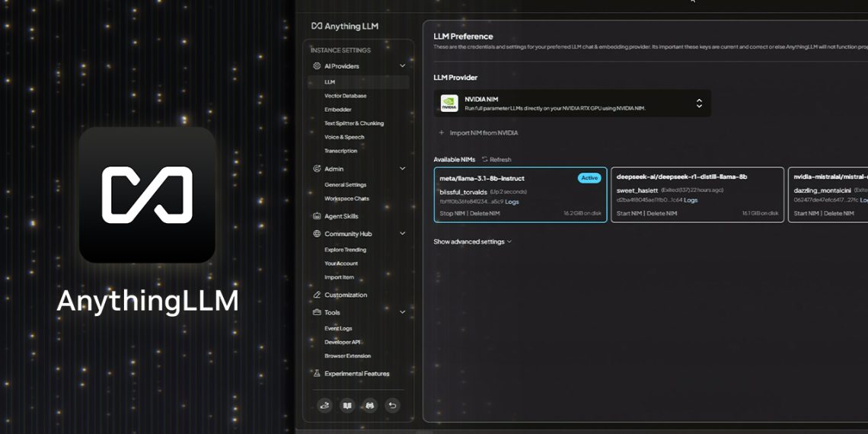The width and height of the screenshot is (868, 434).
Task: Click the Experimental Features flask icon
Action: click(317, 374)
